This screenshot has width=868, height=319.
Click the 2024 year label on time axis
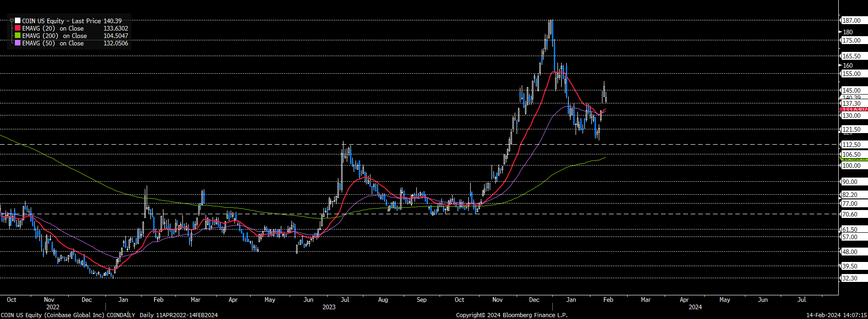point(695,307)
